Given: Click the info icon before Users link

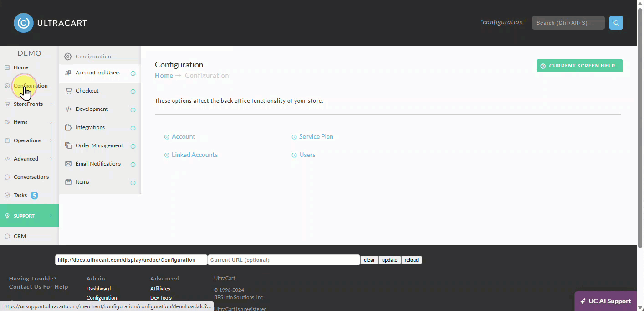Looking at the screenshot, I should (294, 155).
